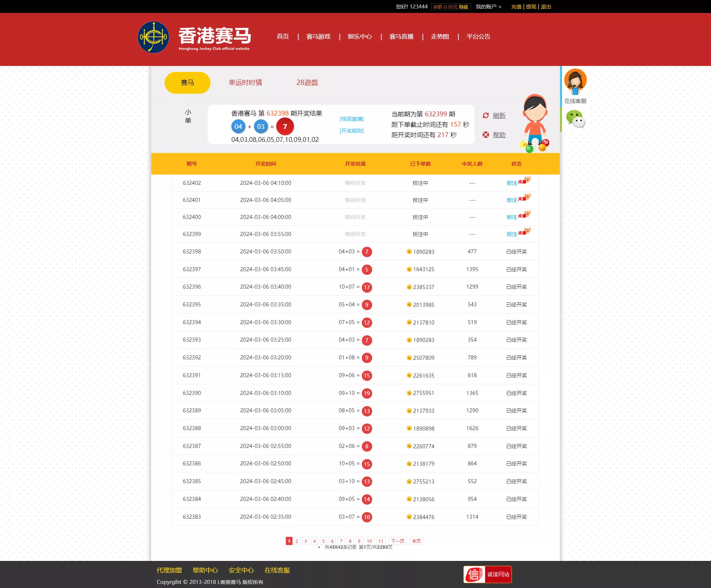Image resolution: width=711 pixels, height=588 pixels.
Task: Click the 充值 recharge link
Action: tap(516, 6)
